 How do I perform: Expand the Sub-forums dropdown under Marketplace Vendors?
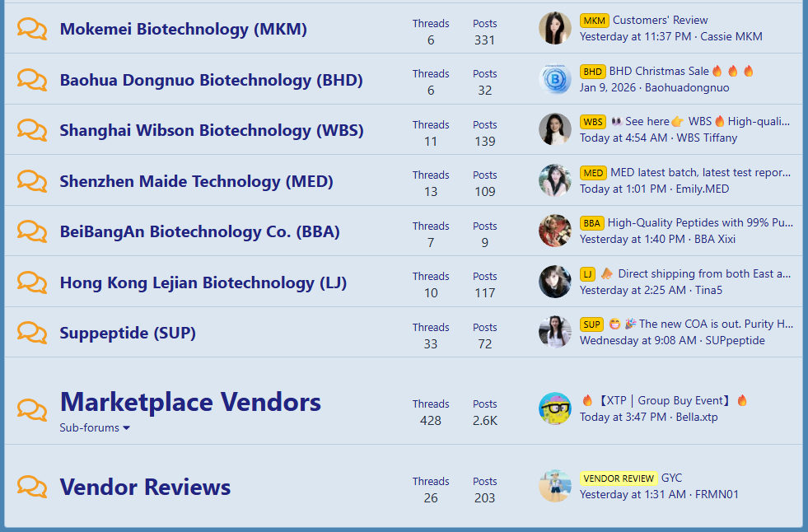point(95,428)
